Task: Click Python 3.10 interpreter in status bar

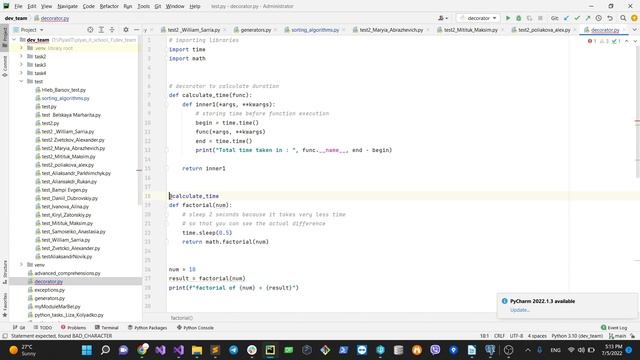Action: click(577, 336)
